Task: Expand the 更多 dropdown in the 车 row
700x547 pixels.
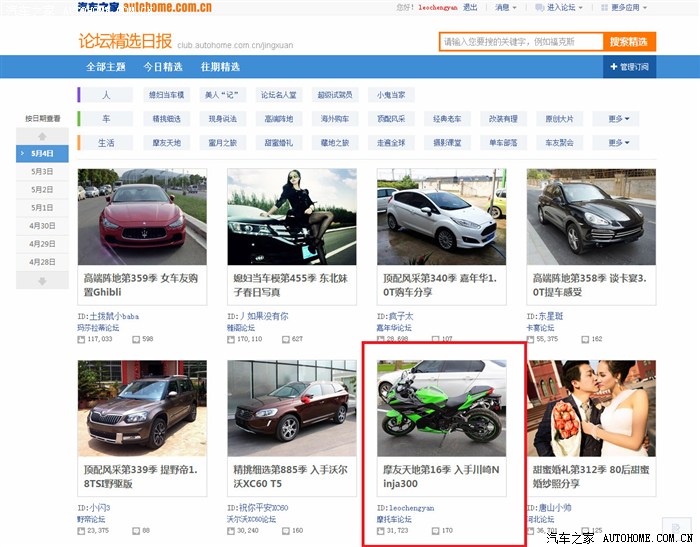Action: click(622, 119)
